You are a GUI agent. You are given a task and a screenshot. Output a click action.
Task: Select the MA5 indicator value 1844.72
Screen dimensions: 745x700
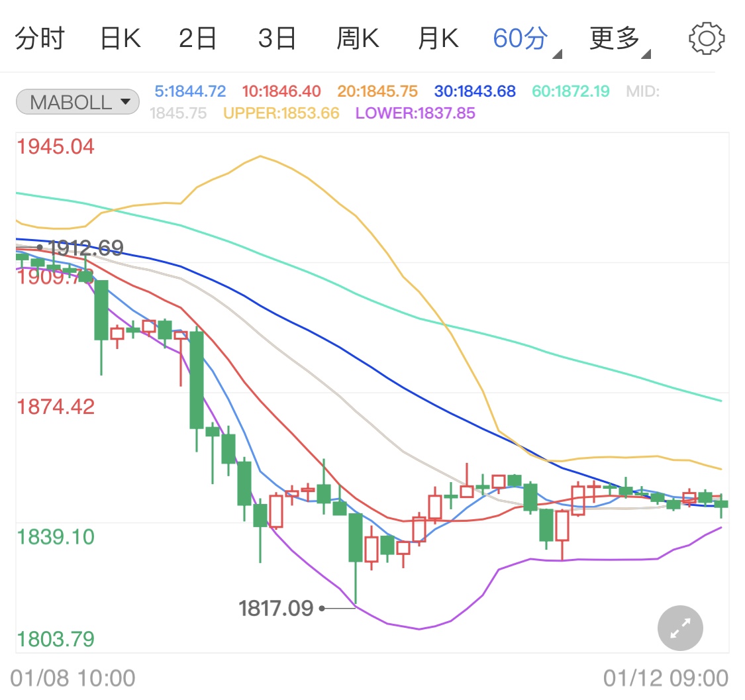click(190, 91)
